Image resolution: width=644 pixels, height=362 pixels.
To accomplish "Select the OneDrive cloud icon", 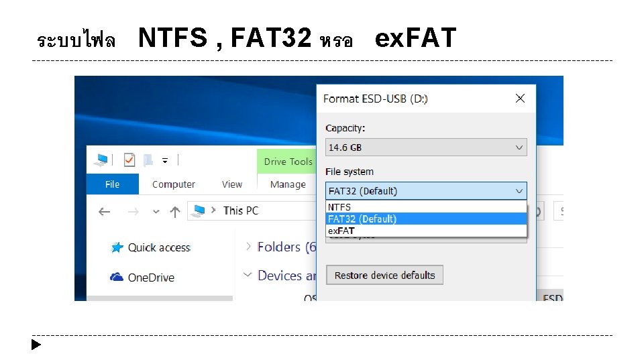I will pos(117,277).
